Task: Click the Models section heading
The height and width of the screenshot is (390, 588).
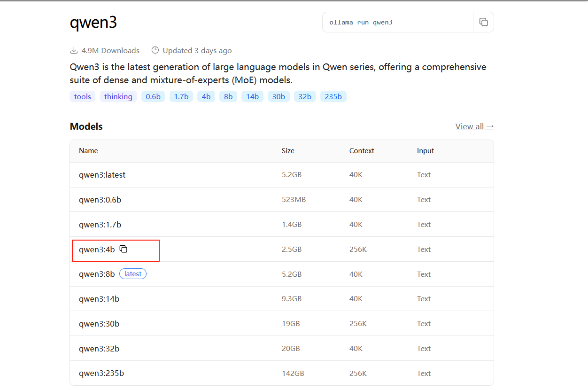Action: [x=86, y=126]
